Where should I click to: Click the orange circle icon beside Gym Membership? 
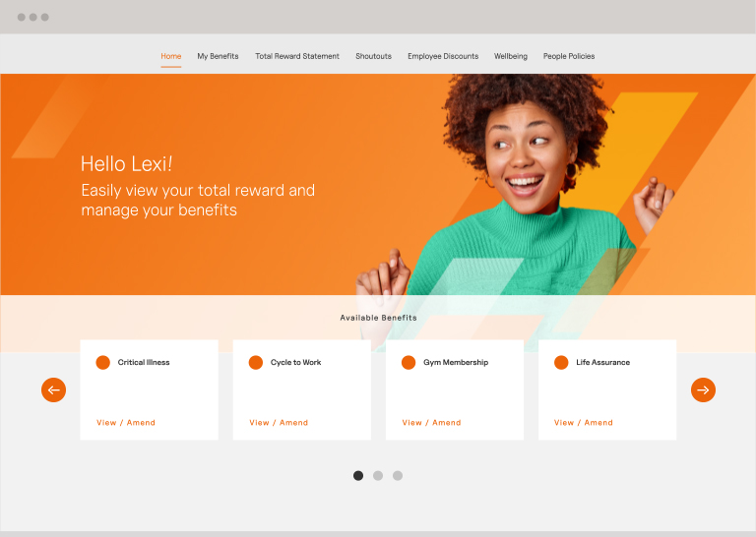pyautogui.click(x=409, y=362)
